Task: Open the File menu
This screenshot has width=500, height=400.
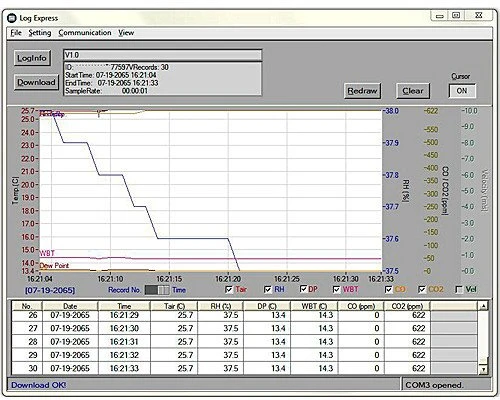Action: click(x=16, y=33)
